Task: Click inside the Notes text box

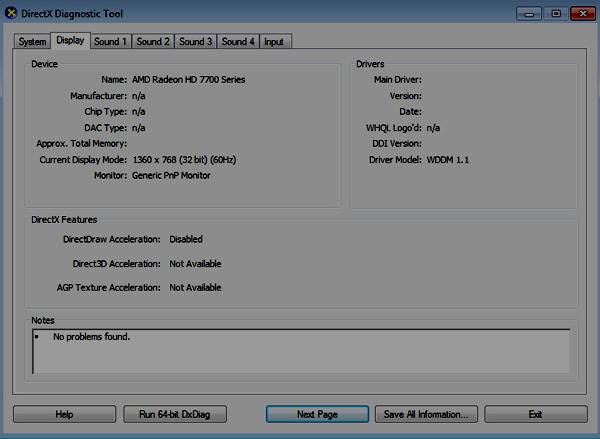Action: pyautogui.click(x=302, y=351)
